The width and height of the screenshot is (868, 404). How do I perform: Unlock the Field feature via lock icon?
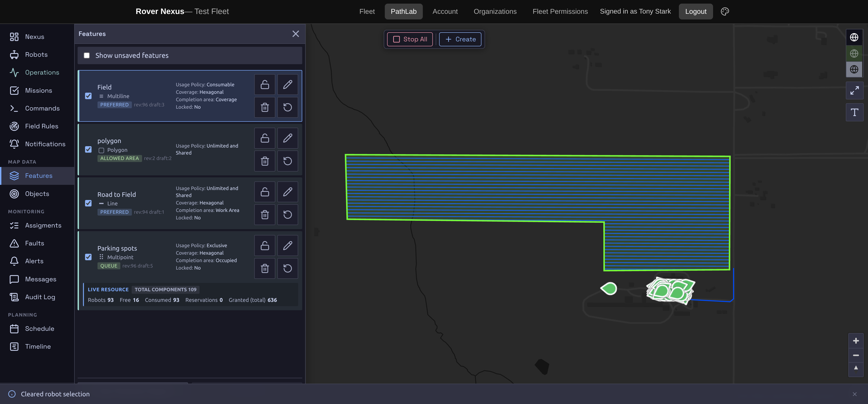pyautogui.click(x=264, y=85)
